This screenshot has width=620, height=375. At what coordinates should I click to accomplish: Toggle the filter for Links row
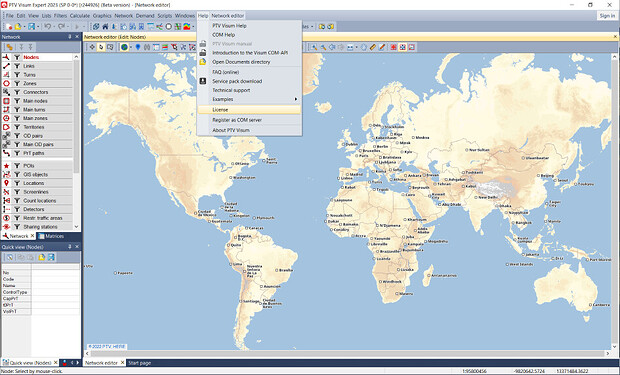point(17,66)
